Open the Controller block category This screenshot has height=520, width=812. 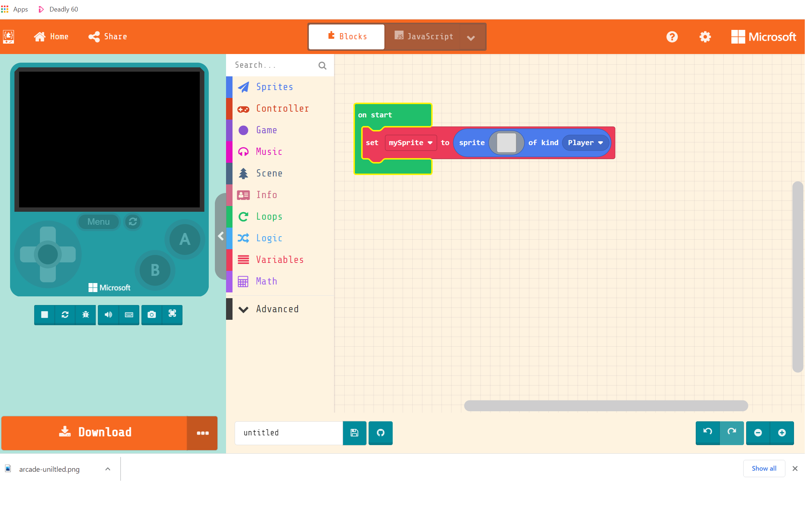(x=282, y=108)
